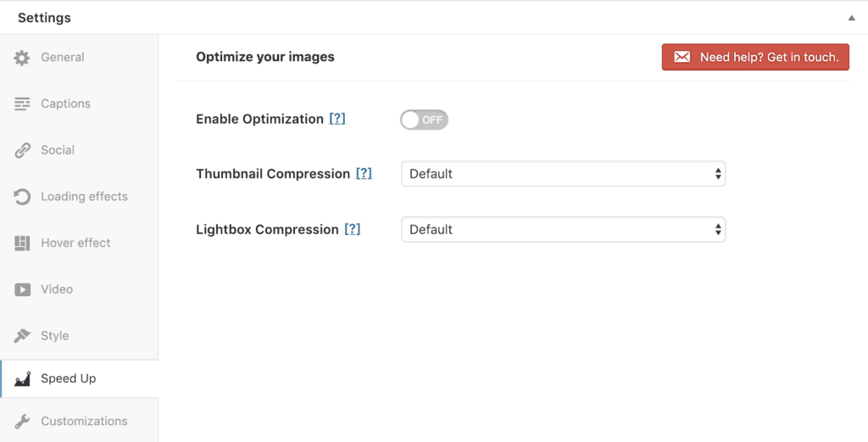868x442 pixels.
Task: Collapse the Settings panel with the arrow
Action: point(851,18)
